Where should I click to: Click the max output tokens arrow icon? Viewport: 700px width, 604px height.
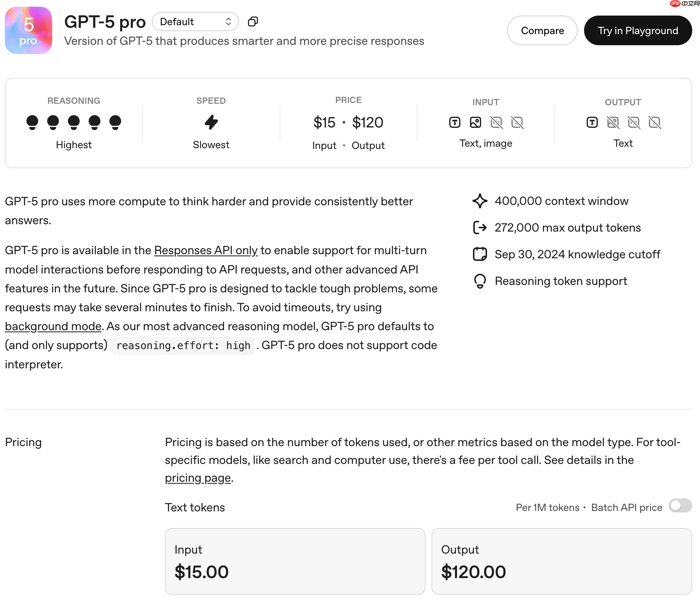(480, 228)
